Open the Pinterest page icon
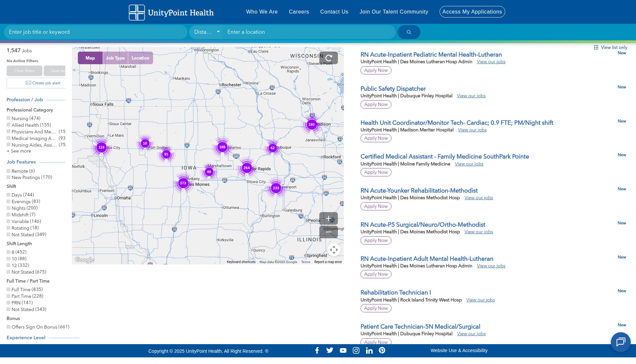636x364 pixels. 382,350
